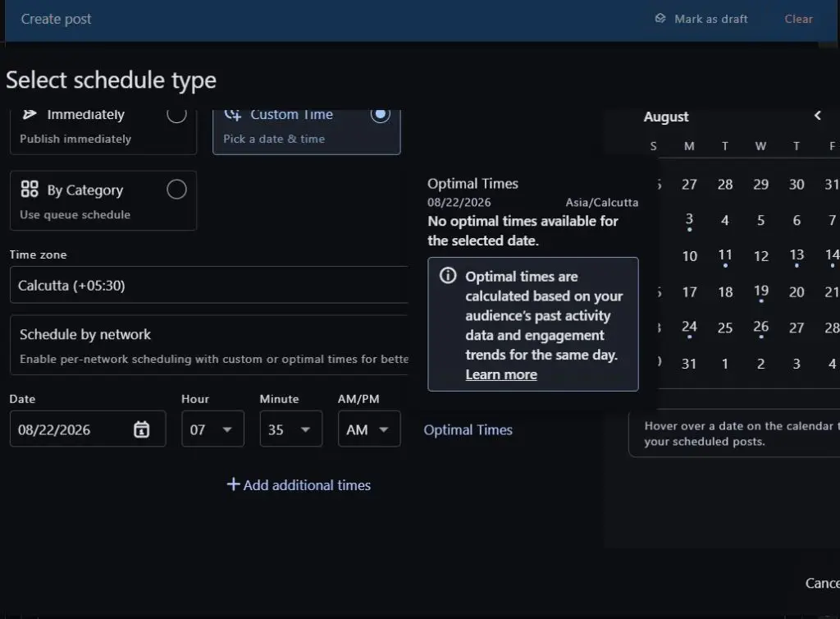
Task: Click the Asia/Calcutta timezone label
Action: 601,203
